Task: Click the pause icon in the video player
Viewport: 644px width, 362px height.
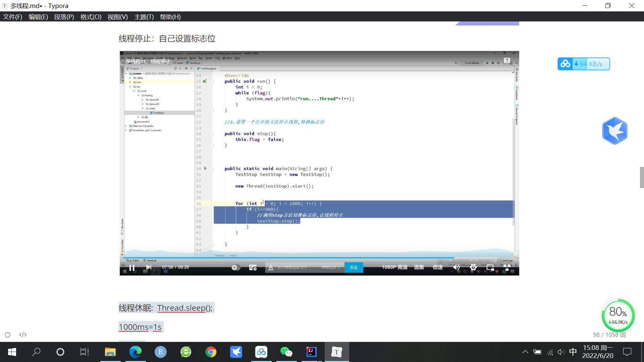Action: (132, 267)
